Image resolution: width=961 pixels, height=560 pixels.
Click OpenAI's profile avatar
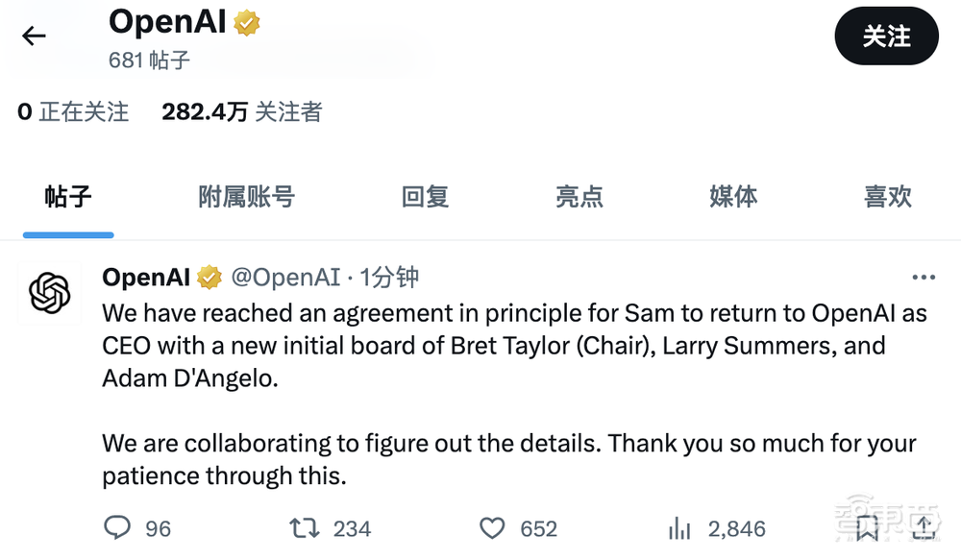(x=49, y=293)
